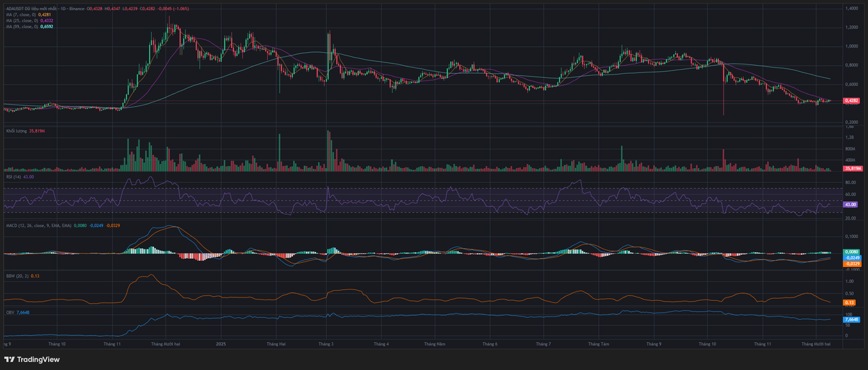This screenshot has height=370, width=868.
Task: Click the TradingView logo
Action: pyautogui.click(x=33, y=360)
